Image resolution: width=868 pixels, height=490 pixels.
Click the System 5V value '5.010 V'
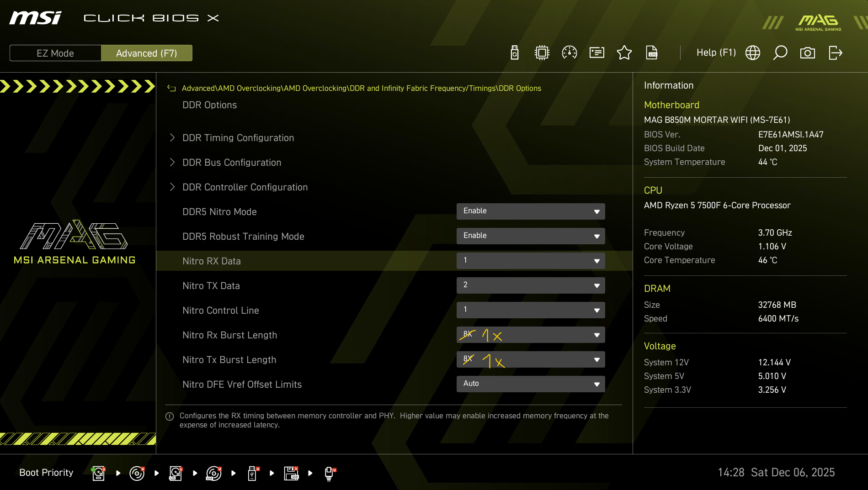772,376
